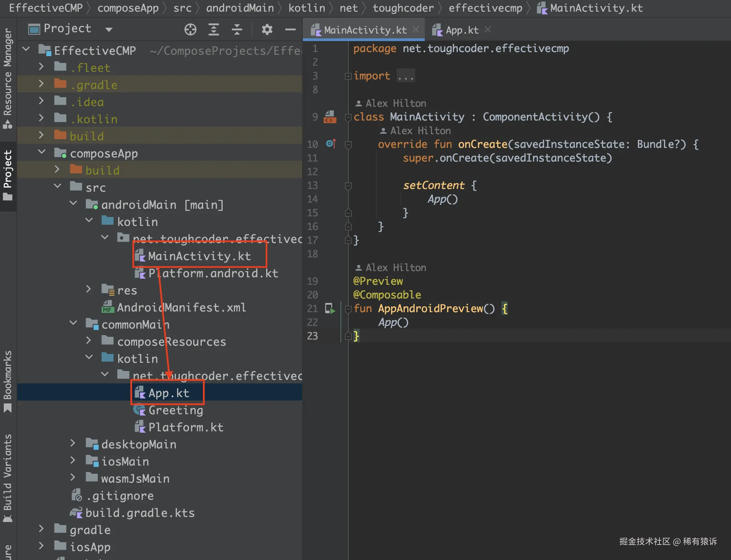Switch to the App.kt editor tab
Viewport: 731px width, 560px height.
tap(461, 30)
